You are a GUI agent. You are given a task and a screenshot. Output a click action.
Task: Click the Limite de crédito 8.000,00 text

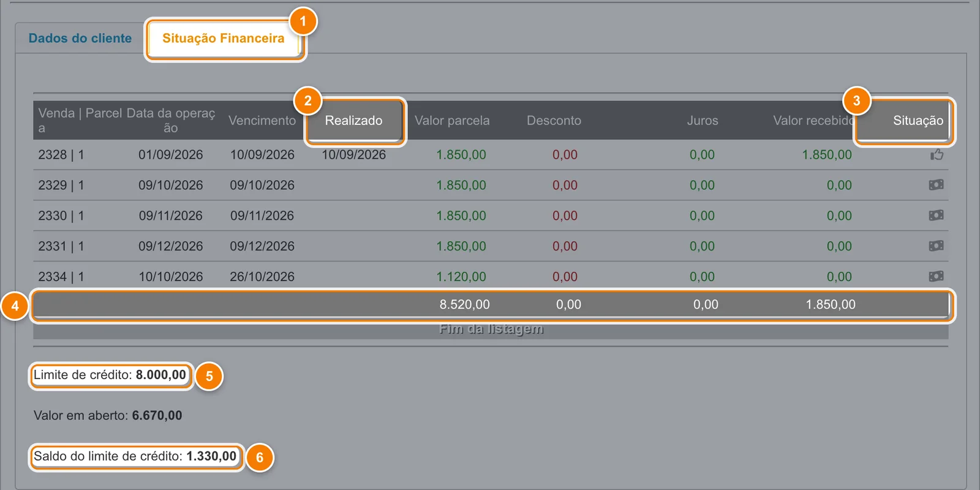click(x=110, y=375)
